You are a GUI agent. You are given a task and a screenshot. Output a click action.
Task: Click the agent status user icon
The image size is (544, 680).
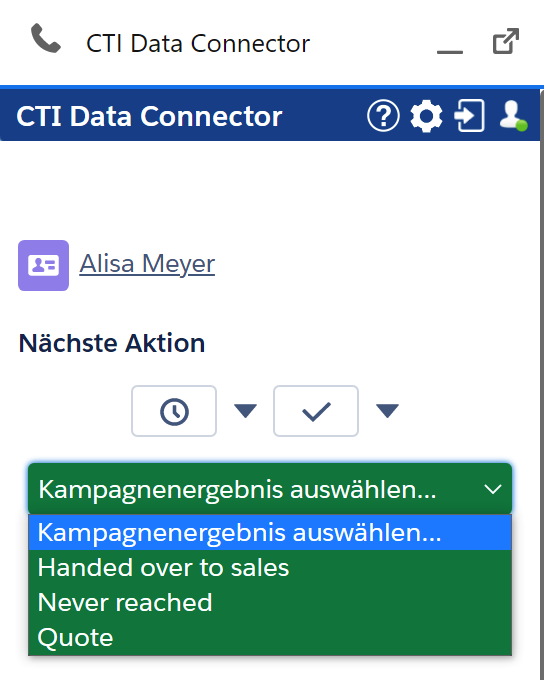pos(513,116)
